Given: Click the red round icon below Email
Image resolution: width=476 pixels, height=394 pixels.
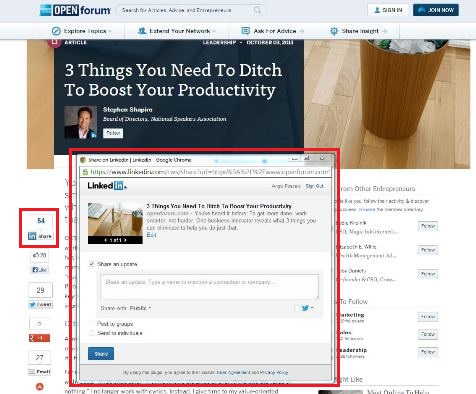Looking at the screenshot, I should (x=40, y=387).
